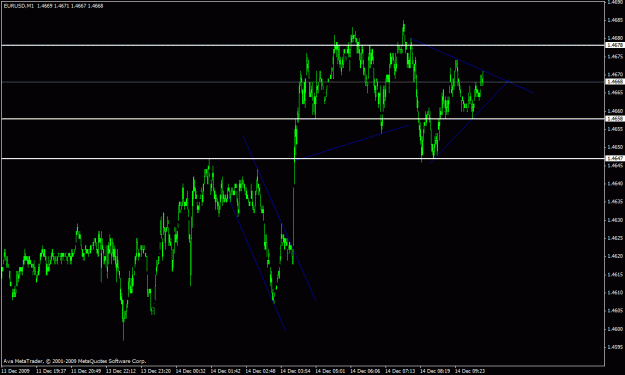Select the horizontal line at 1.4658
Viewport: 625px width, 375px height.
click(x=303, y=119)
